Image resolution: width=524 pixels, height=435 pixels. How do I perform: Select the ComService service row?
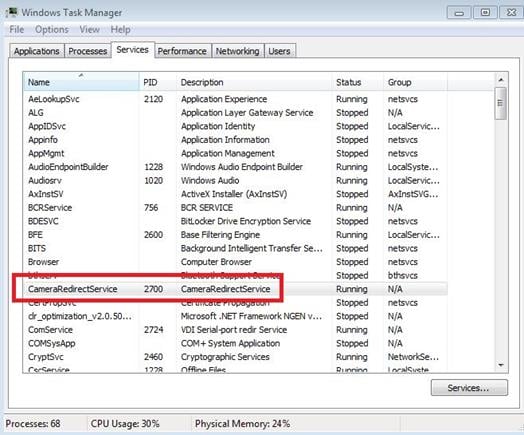pyautogui.click(x=236, y=330)
